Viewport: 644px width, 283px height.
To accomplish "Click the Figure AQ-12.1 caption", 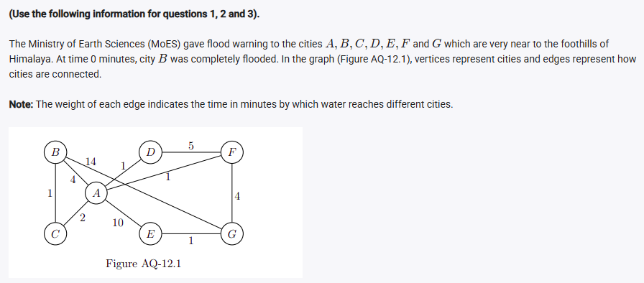I will pos(143,264).
